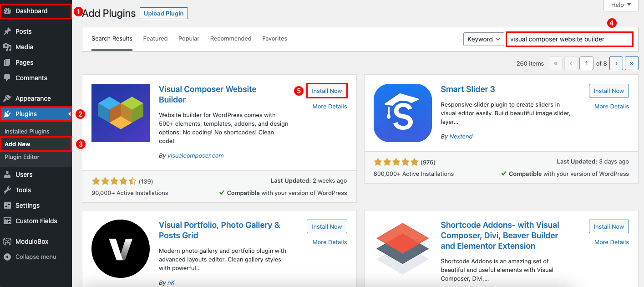
Task: Click '260 items' count text
Action: coord(530,63)
